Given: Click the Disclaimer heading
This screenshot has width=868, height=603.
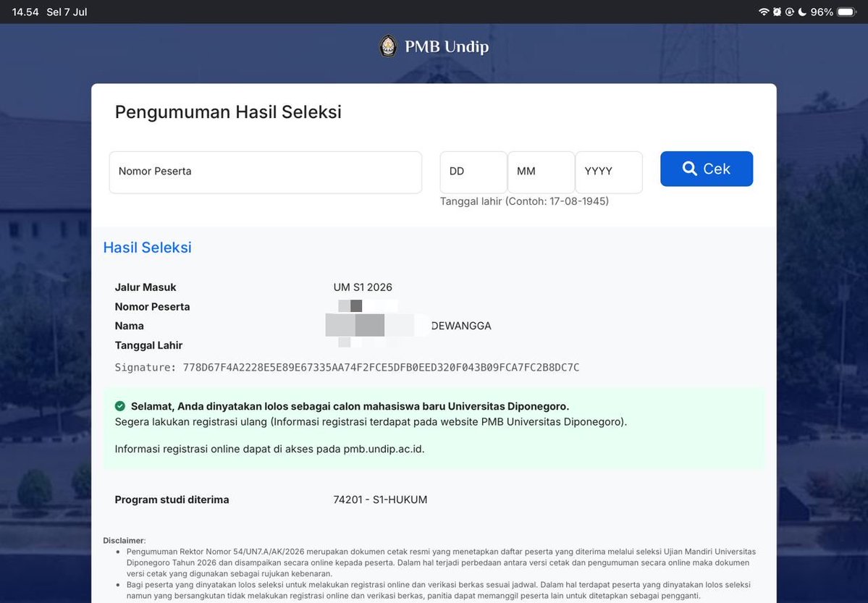Looking at the screenshot, I should pyautogui.click(x=124, y=541).
